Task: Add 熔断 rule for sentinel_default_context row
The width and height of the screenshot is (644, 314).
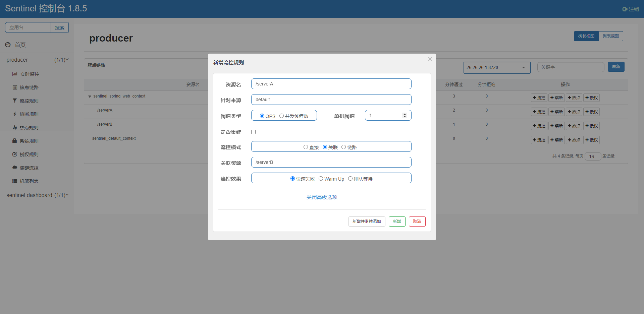Action: (x=556, y=140)
